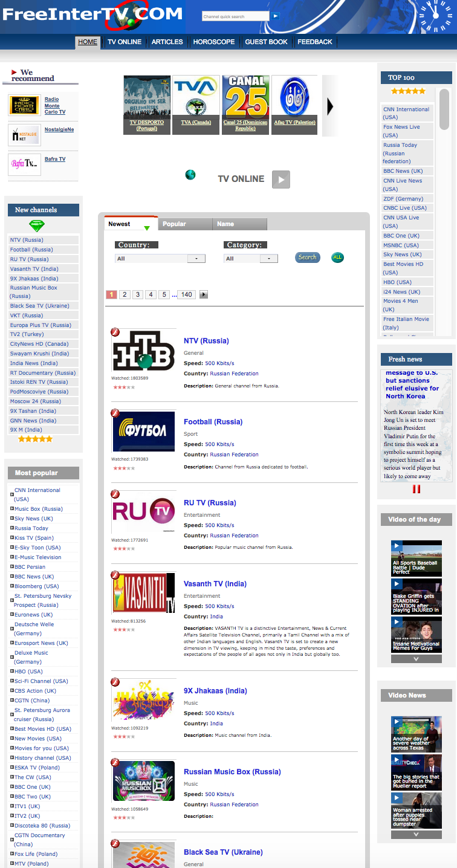Click the carousel next arrow
The height and width of the screenshot is (868, 457).
coord(329,106)
